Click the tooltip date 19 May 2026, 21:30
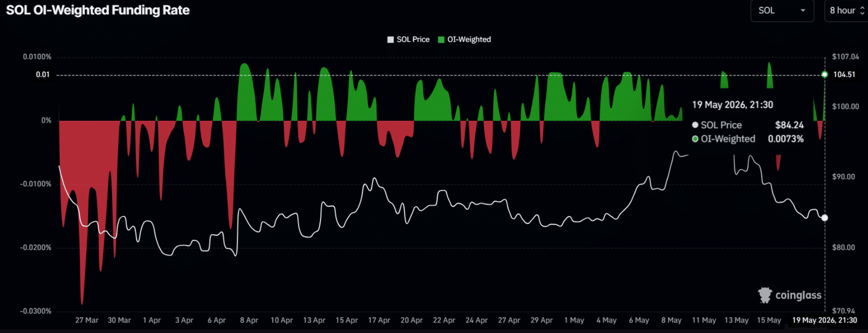 point(732,105)
